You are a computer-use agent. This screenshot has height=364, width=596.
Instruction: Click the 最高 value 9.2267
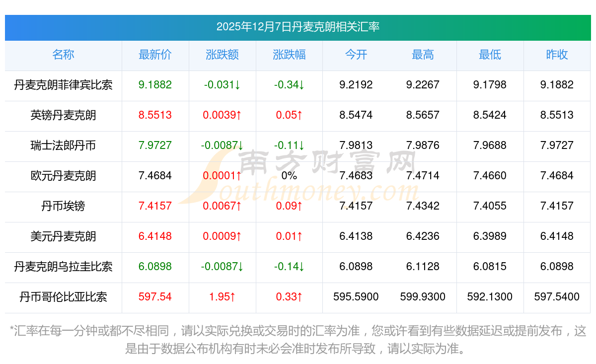click(423, 85)
